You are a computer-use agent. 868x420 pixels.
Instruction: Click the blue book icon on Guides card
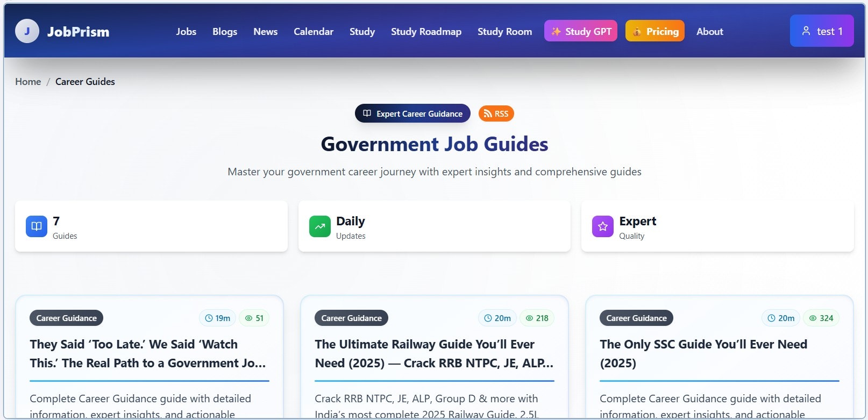(37, 226)
